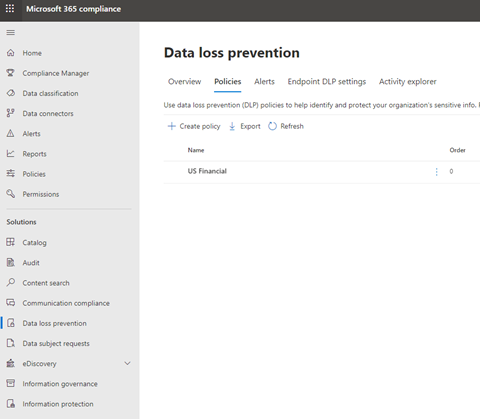Collapse navigation with the hamburger icon
This screenshot has width=480, height=419.
click(x=11, y=32)
